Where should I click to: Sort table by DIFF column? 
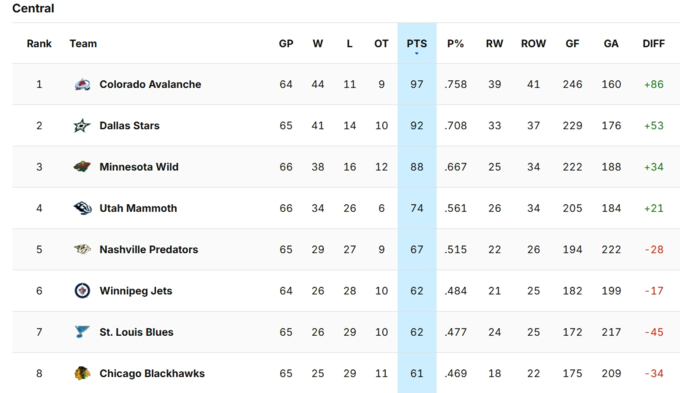point(654,44)
